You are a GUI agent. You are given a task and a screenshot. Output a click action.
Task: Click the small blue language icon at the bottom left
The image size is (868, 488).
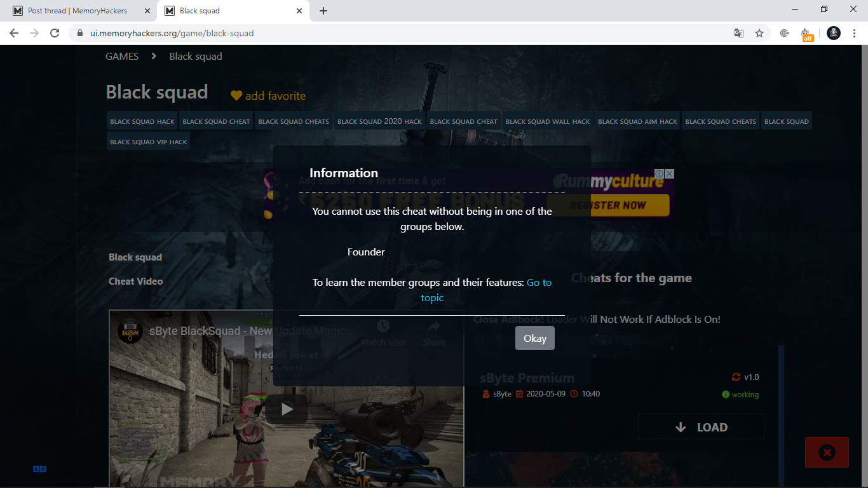39,469
